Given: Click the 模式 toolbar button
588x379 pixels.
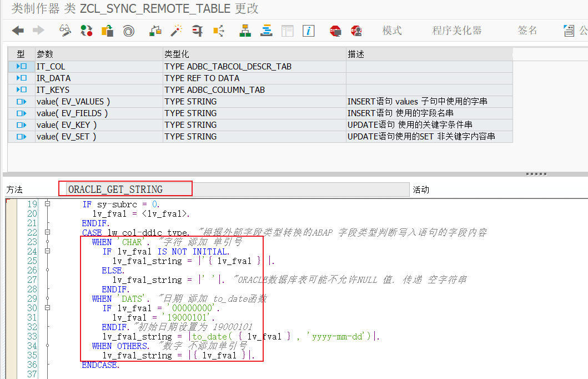Looking at the screenshot, I should coord(392,31).
